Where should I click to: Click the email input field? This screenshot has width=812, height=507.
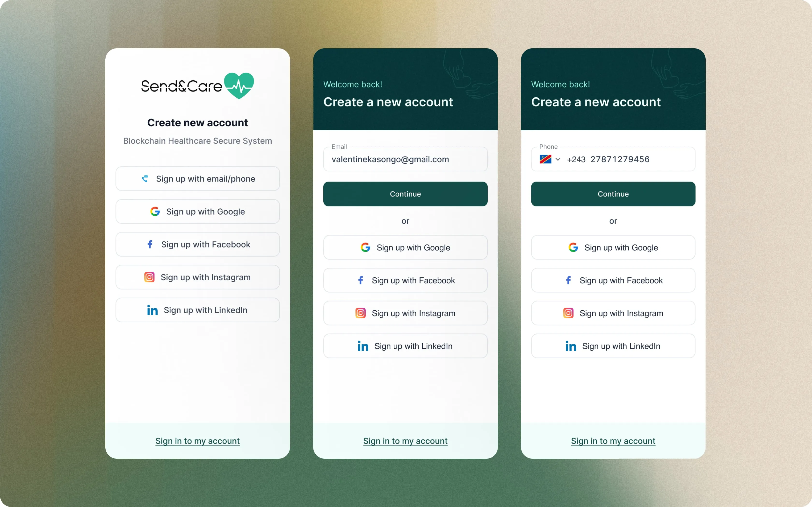[x=405, y=159]
